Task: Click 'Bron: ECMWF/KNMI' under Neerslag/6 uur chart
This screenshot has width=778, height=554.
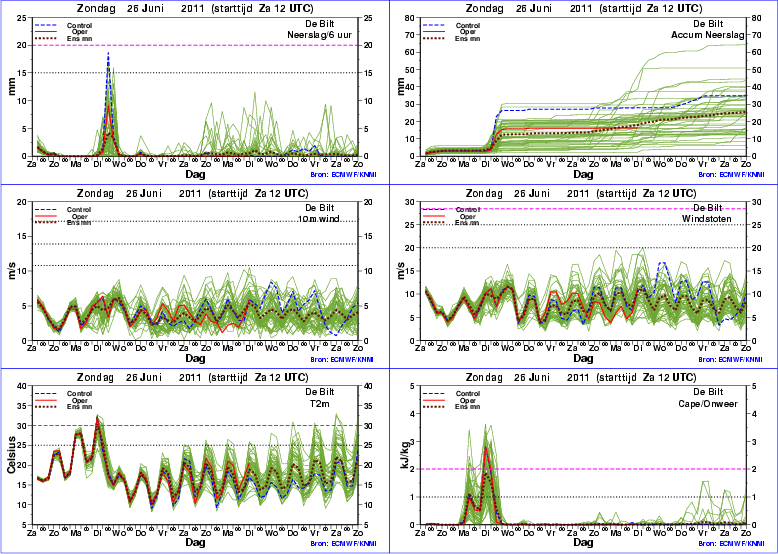Action: (x=342, y=175)
